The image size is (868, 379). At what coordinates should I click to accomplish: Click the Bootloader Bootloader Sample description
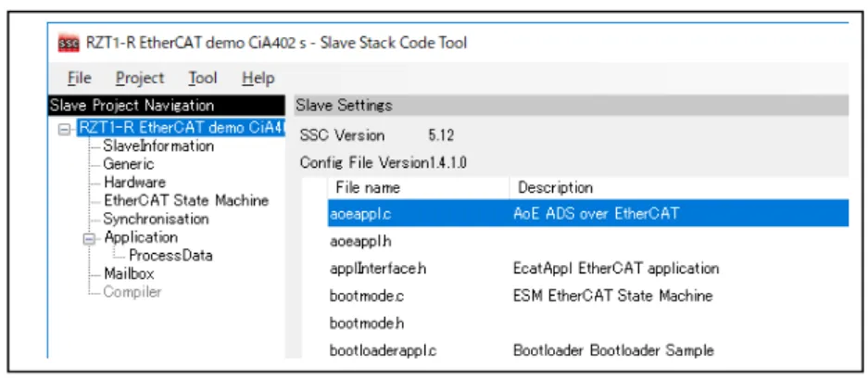[x=613, y=350]
